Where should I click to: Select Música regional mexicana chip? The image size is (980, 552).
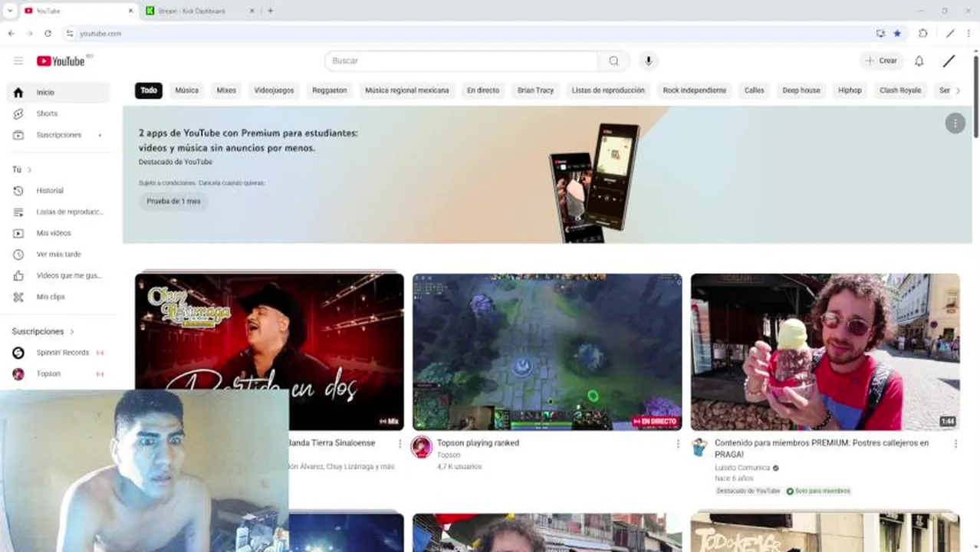point(406,90)
